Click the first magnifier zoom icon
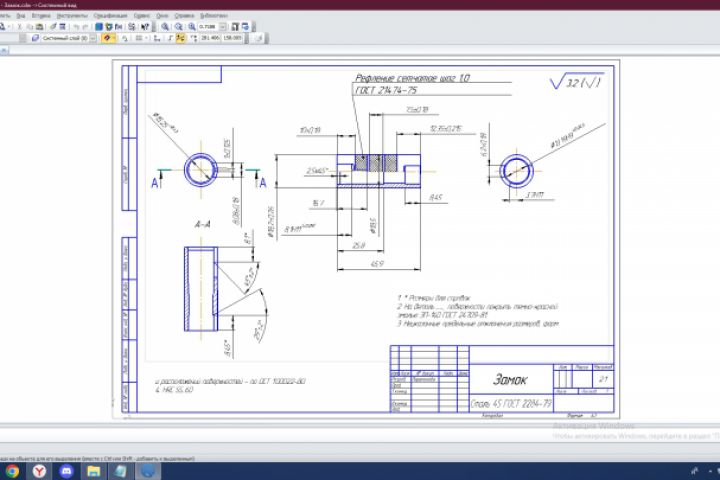Screen dimensions: 720x480 tap(165, 27)
